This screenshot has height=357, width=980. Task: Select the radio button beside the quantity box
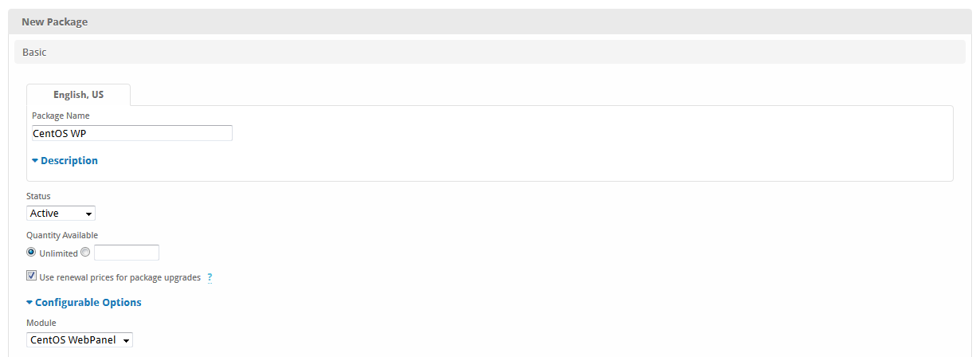pos(85,253)
